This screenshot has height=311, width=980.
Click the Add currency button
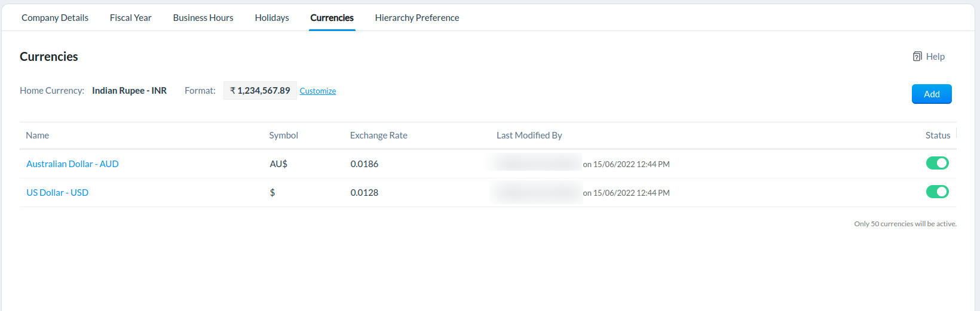point(932,94)
